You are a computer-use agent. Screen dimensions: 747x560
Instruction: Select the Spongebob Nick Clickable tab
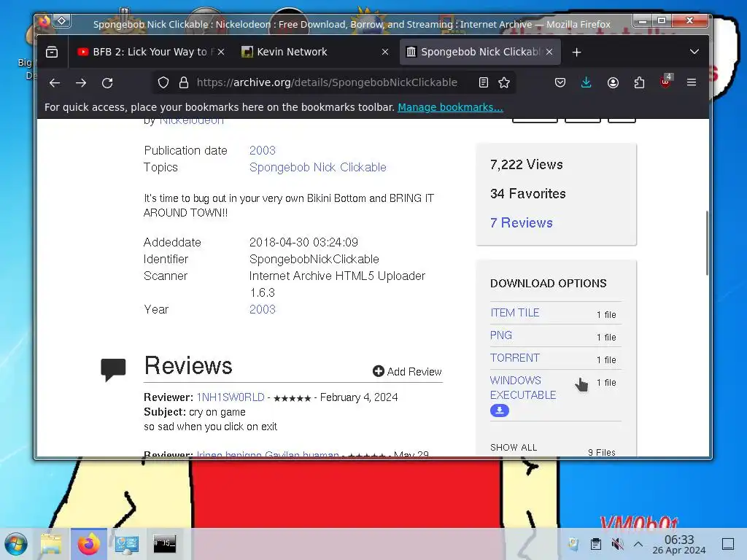coord(480,52)
